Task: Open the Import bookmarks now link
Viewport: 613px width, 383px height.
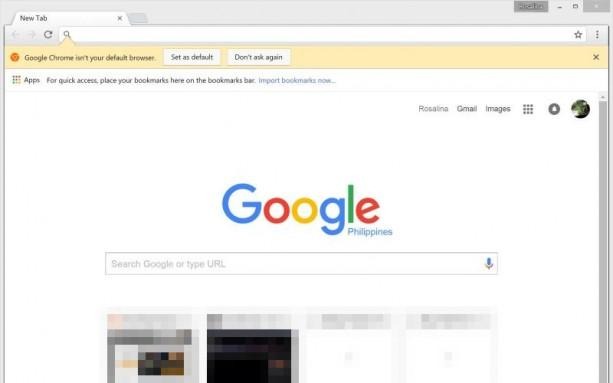Action: point(297,81)
